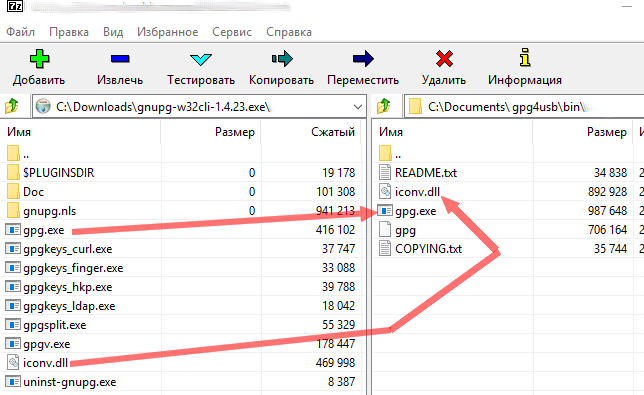
Task: Click size value 34 838 in right panel
Action: pos(610,172)
